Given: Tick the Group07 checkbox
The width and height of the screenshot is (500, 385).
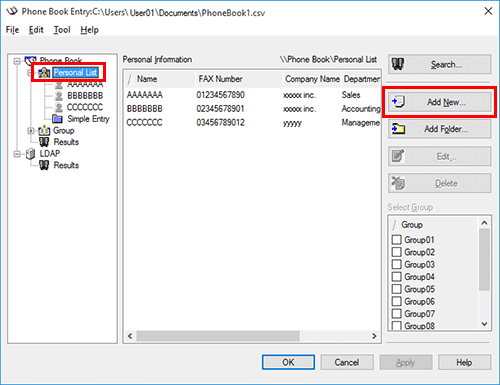Looking at the screenshot, I should click(x=396, y=314).
